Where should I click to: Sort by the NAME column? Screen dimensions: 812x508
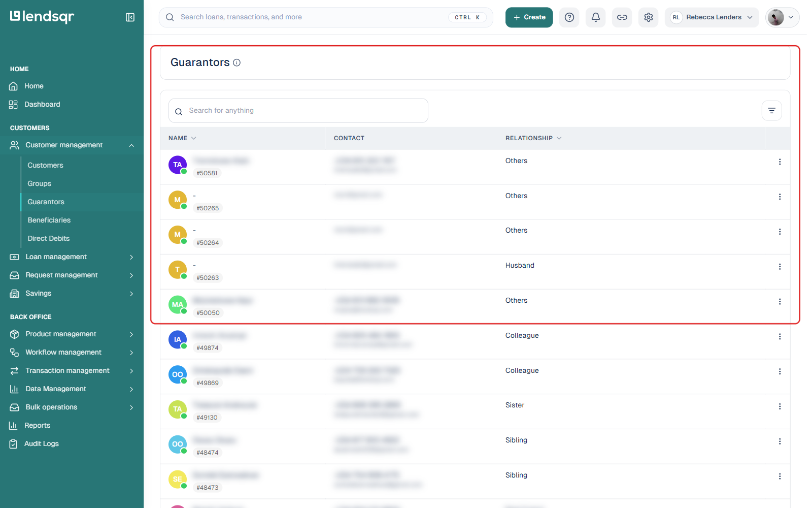coord(182,138)
